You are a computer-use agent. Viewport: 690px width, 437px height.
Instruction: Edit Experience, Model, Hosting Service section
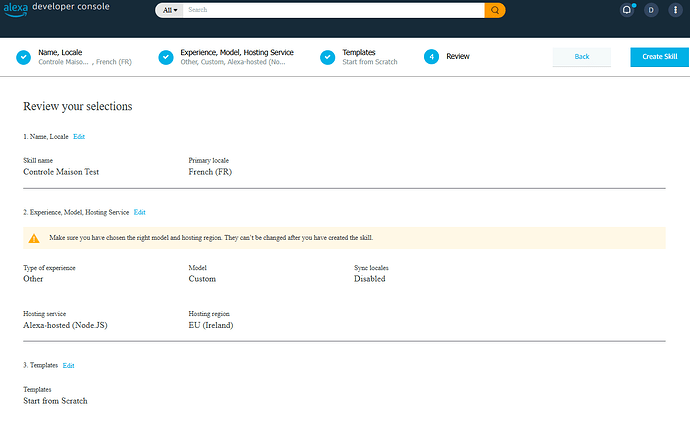click(139, 213)
